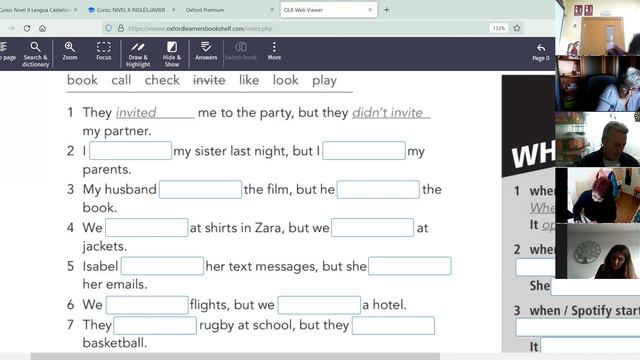Click the word 'book' in word list
Viewport: 640px width, 360px height.
pos(82,80)
